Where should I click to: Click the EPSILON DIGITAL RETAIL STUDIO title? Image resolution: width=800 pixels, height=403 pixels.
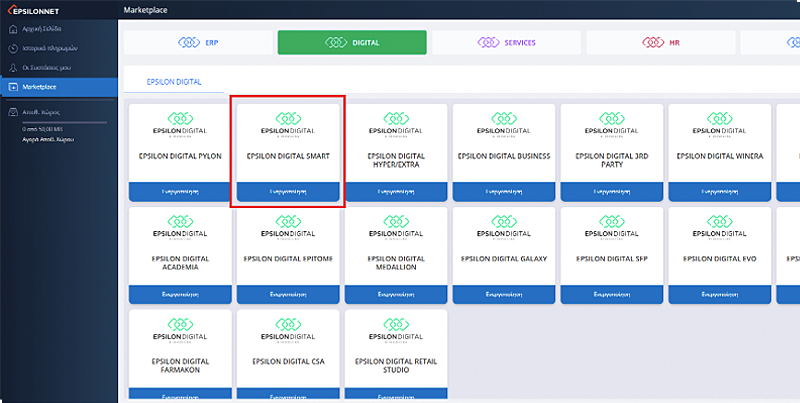(x=396, y=366)
